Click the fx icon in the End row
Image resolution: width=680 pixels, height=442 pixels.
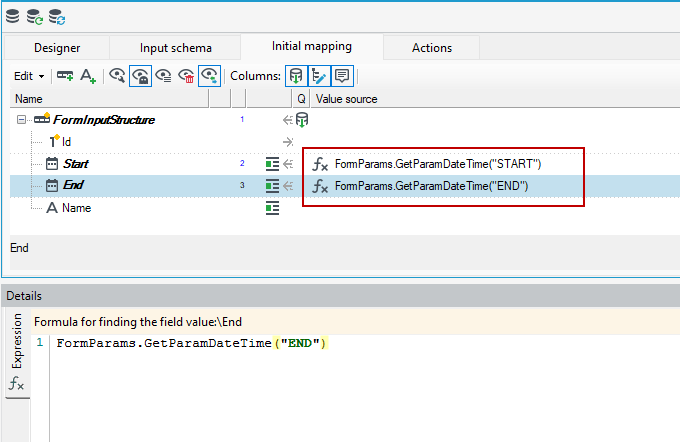tap(320, 187)
